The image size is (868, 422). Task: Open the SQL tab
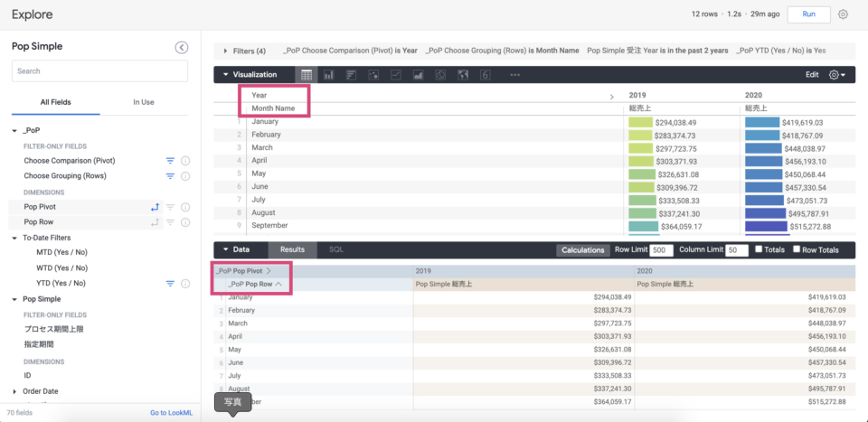pyautogui.click(x=336, y=250)
